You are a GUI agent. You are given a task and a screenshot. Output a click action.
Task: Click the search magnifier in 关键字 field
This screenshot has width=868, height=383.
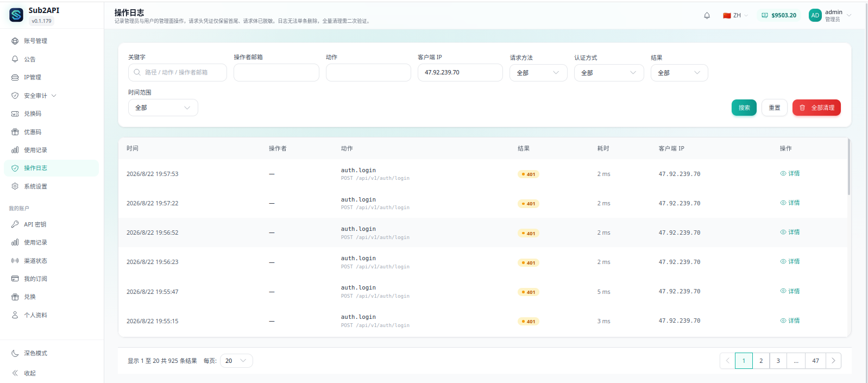tap(137, 72)
